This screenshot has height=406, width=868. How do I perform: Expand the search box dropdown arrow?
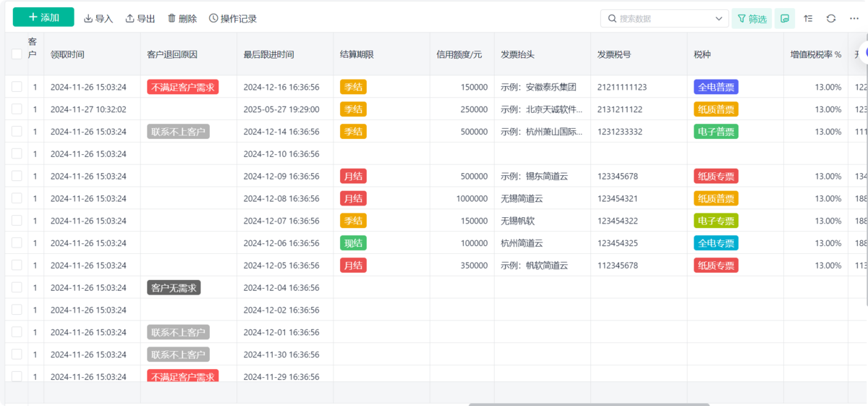[x=719, y=19]
